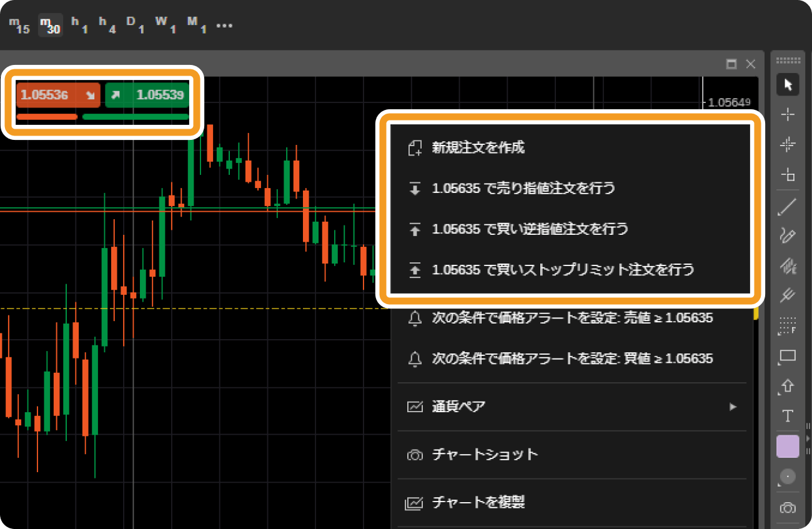The height and width of the screenshot is (529, 812).
Task: Switch to the h1 timeframe
Action: click(79, 25)
